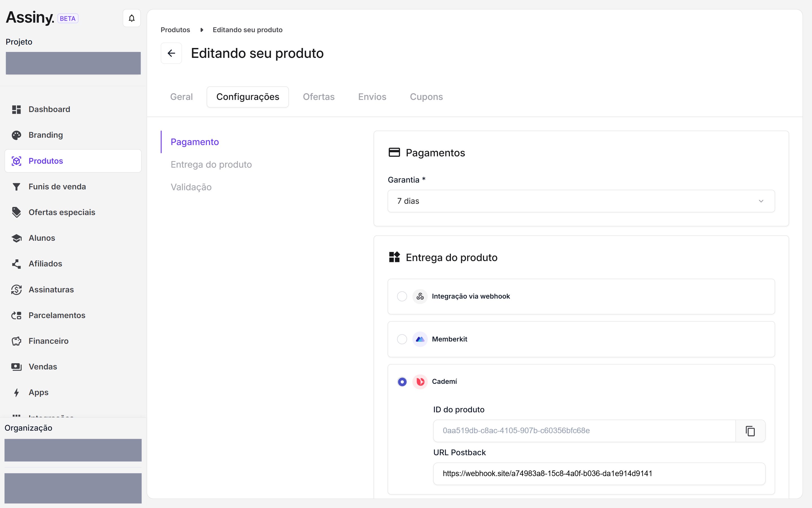Open the Garantia 7 dias dropdown
This screenshot has height=508, width=812.
[x=581, y=201]
